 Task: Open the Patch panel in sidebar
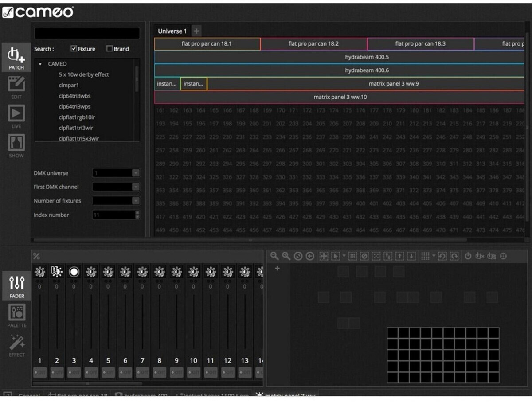point(16,57)
